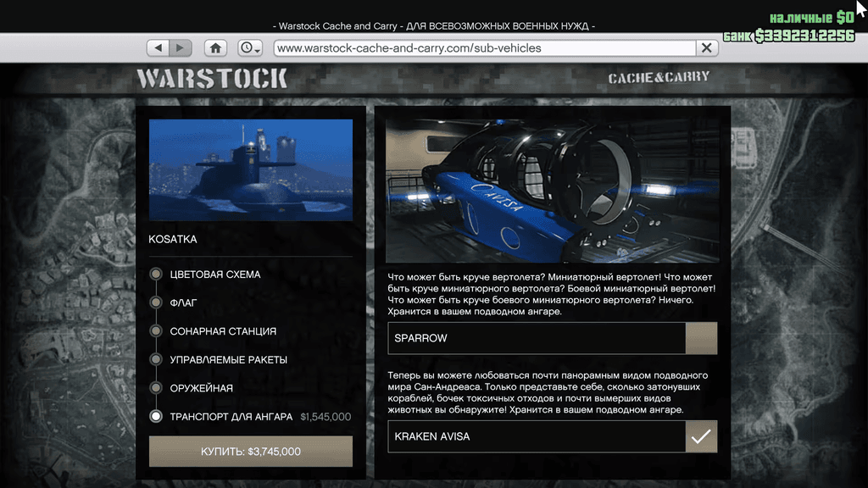This screenshot has height=488, width=868.
Task: Click the Kraken Avisa description paragraph
Action: click(x=548, y=393)
